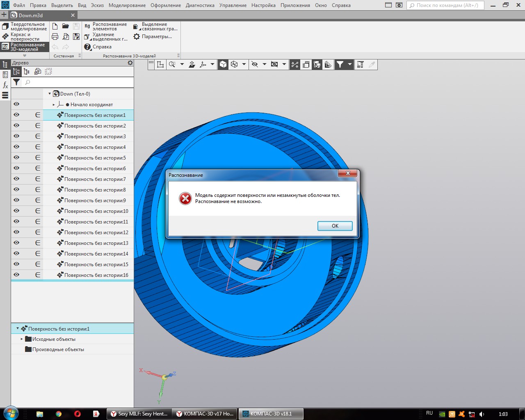Select the shaded display cube icon
The width and height of the screenshot is (525, 420).
[223, 64]
